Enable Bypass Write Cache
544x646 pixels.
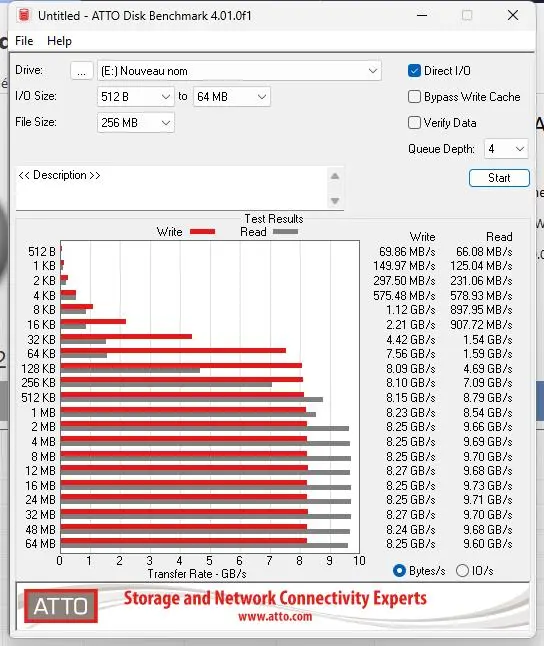tap(414, 97)
